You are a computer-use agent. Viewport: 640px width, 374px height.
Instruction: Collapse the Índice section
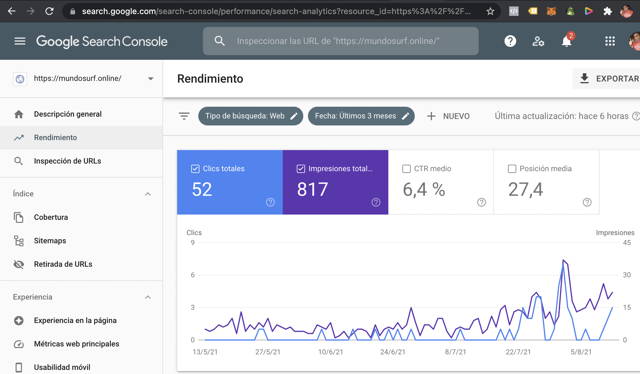148,194
